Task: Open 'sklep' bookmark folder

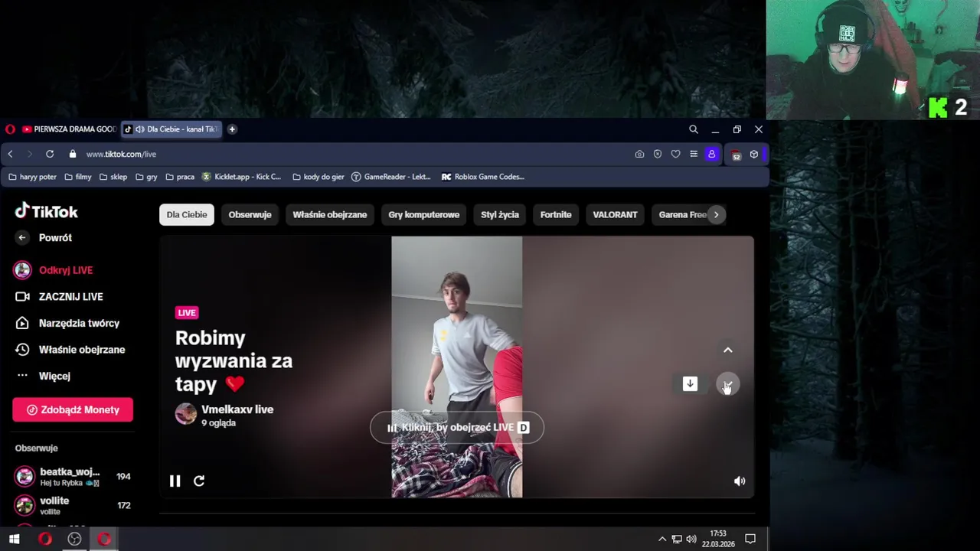Action: click(x=113, y=177)
